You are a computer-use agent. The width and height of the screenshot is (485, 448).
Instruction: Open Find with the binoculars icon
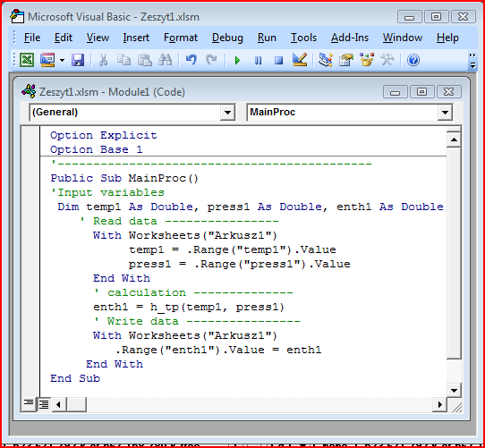[166, 60]
